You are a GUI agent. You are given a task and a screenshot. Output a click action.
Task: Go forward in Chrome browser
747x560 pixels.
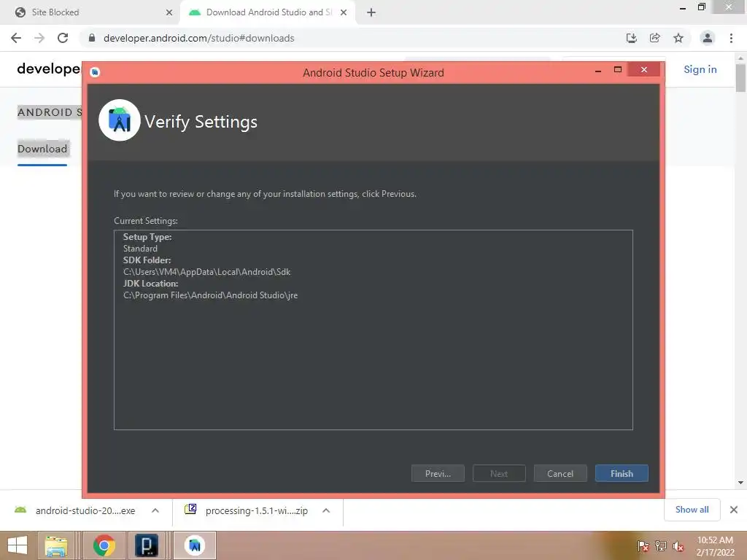(39, 38)
